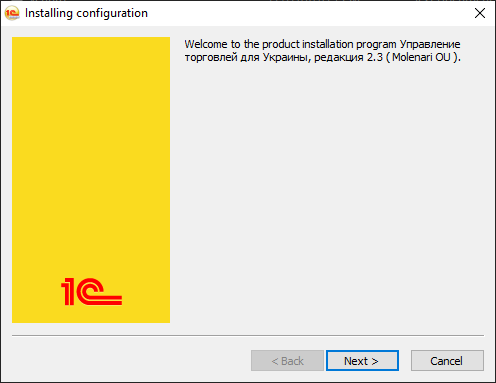
Task: Click the "Installing configuration" window title
Action: coord(86,13)
